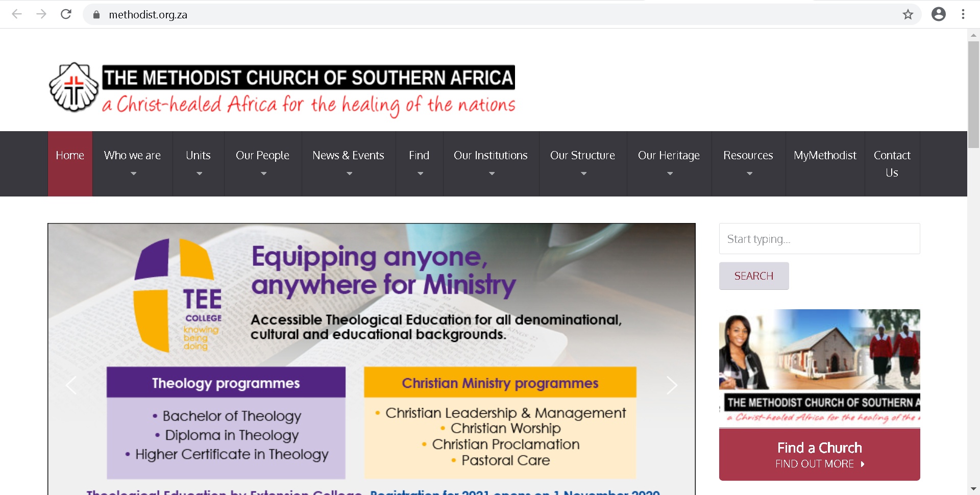The width and height of the screenshot is (980, 495).
Task: Click the Start typing search field
Action: tap(819, 238)
